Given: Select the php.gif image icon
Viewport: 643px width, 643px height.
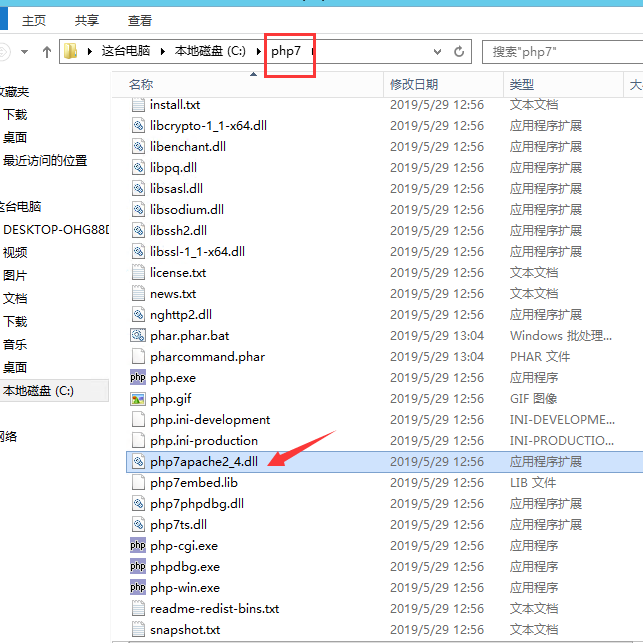Looking at the screenshot, I should [138, 399].
